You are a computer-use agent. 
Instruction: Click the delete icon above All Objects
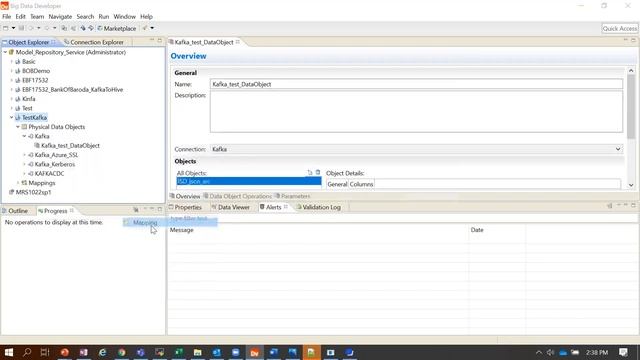(x=318, y=173)
